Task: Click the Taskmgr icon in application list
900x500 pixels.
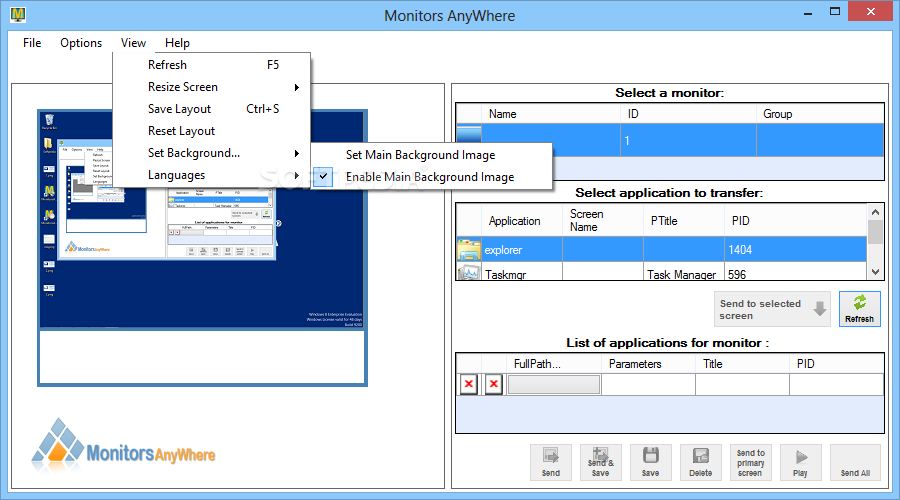Action: click(x=469, y=272)
